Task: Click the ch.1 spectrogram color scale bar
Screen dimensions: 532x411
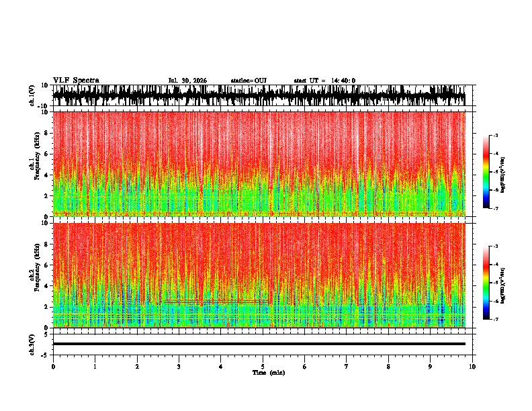Action: (486, 172)
